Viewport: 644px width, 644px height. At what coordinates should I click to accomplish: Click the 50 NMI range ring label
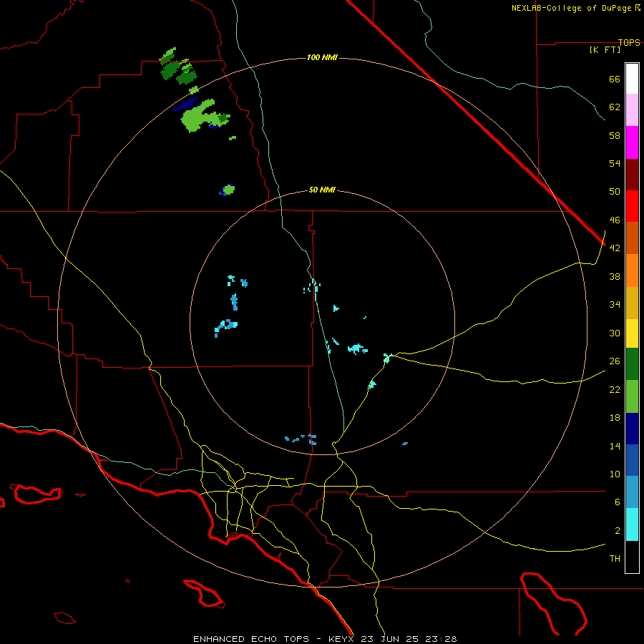[x=322, y=190]
